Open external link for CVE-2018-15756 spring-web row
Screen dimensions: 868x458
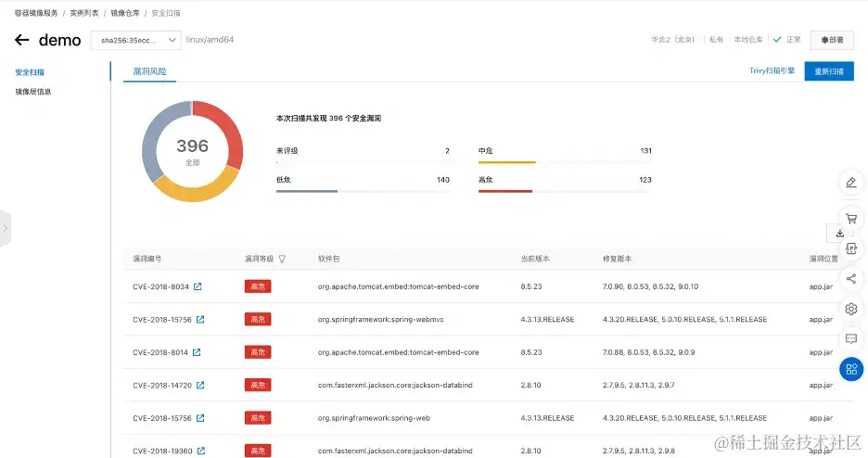(x=200, y=417)
